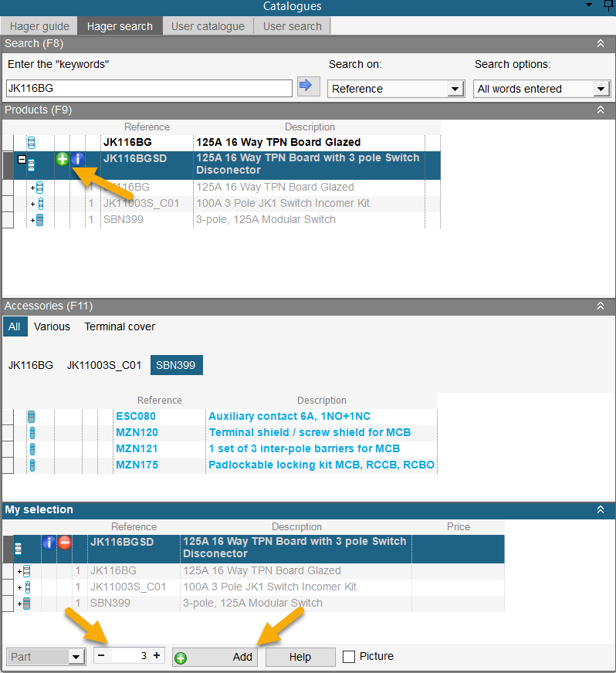Increase quantity with plus stepper
This screenshot has width=616, height=673.
tap(157, 655)
